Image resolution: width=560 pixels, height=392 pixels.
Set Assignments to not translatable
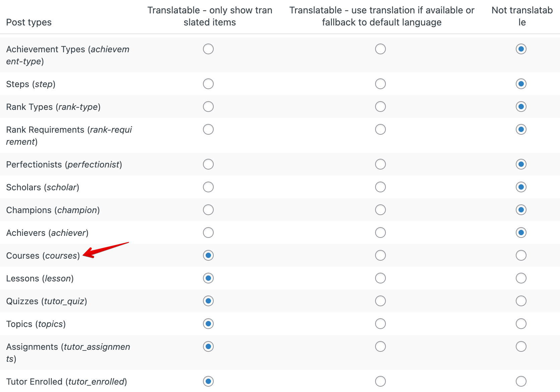point(521,346)
